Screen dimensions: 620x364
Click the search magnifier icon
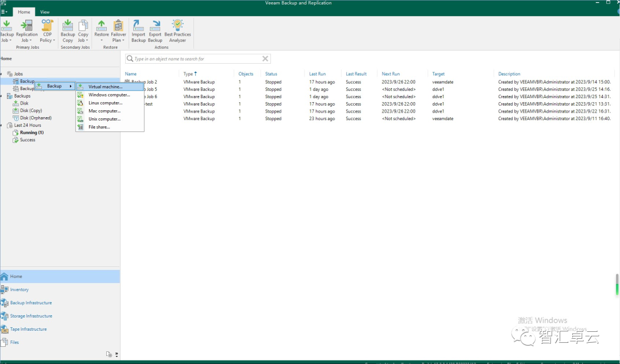(x=130, y=59)
